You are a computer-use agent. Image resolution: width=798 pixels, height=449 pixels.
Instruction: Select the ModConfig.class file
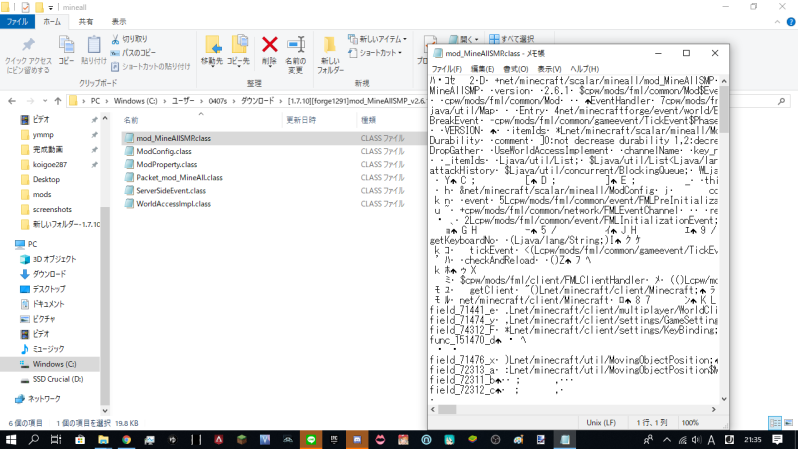click(x=157, y=151)
